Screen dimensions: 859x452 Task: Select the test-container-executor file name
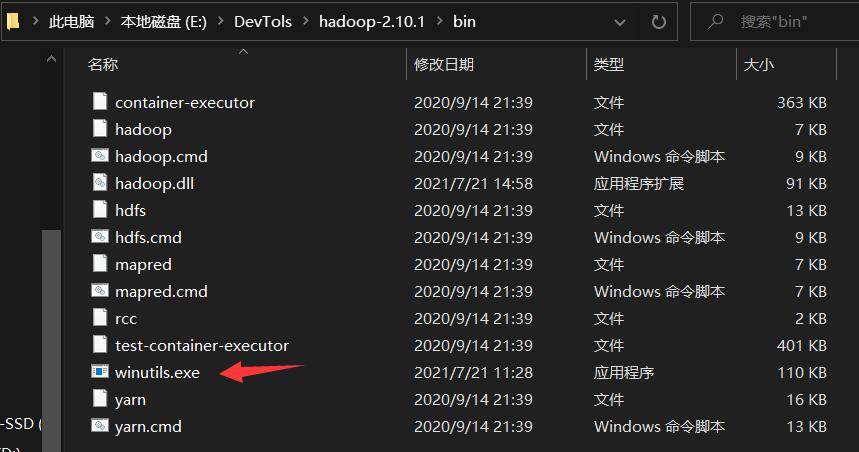(x=202, y=345)
